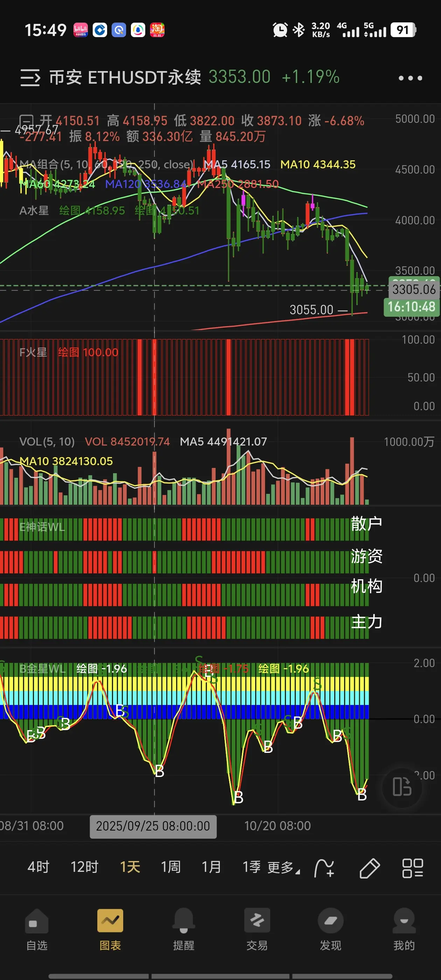
Task: Open the 图表 chart tab
Action: (x=110, y=929)
